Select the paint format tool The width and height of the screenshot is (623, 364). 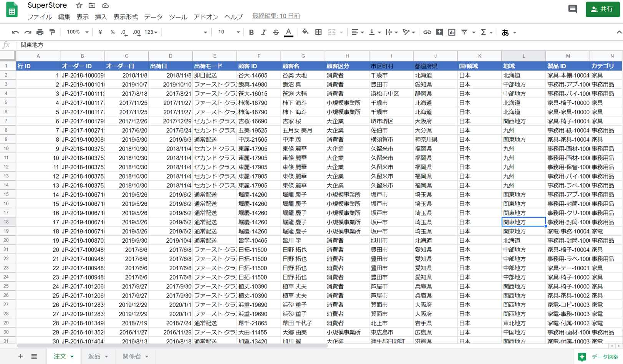52,32
